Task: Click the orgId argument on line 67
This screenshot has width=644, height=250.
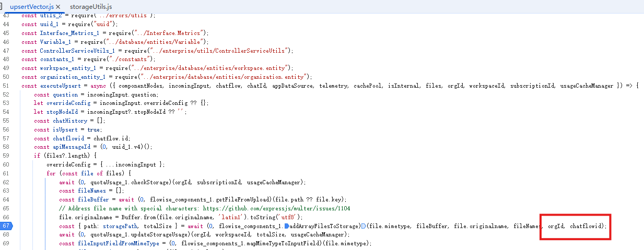Action: (x=555, y=226)
